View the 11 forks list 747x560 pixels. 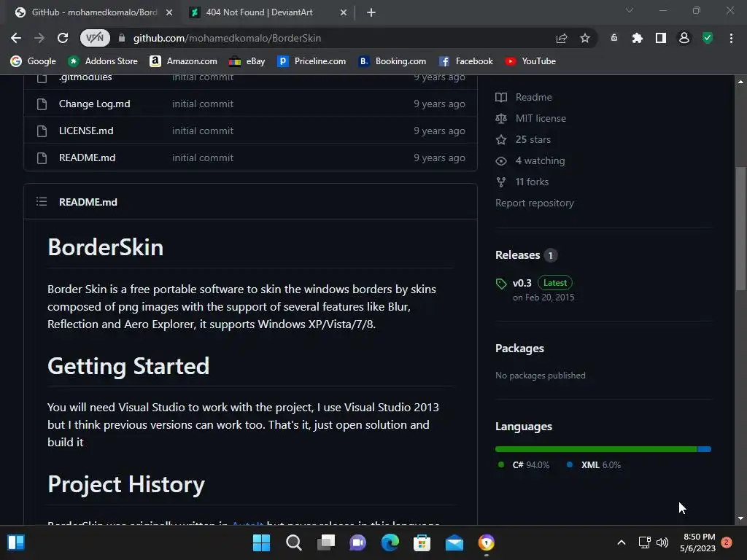522,182
